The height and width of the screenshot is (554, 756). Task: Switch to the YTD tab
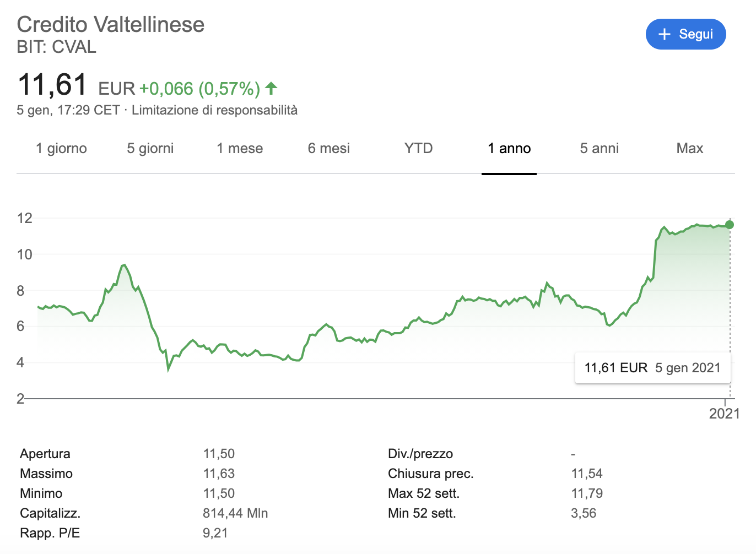pos(418,149)
